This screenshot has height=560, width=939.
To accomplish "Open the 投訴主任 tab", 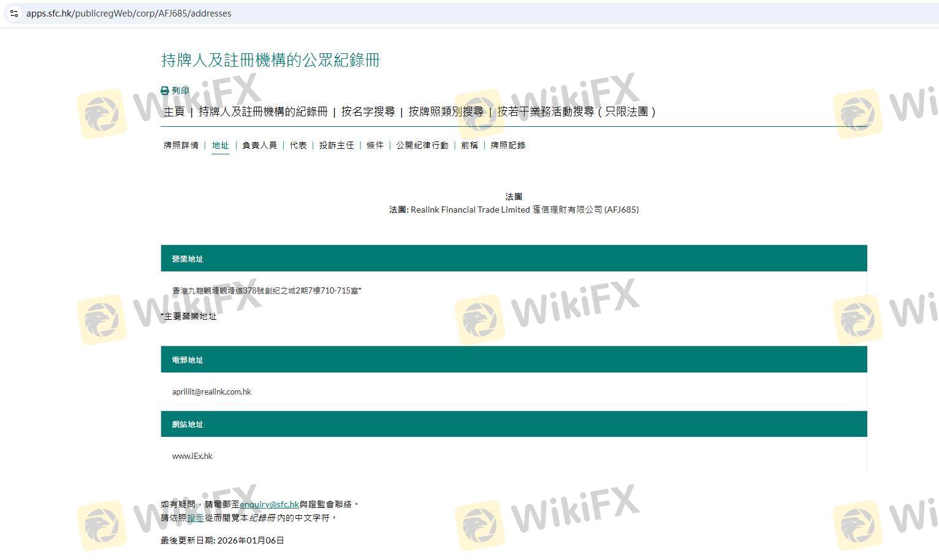I will [336, 145].
